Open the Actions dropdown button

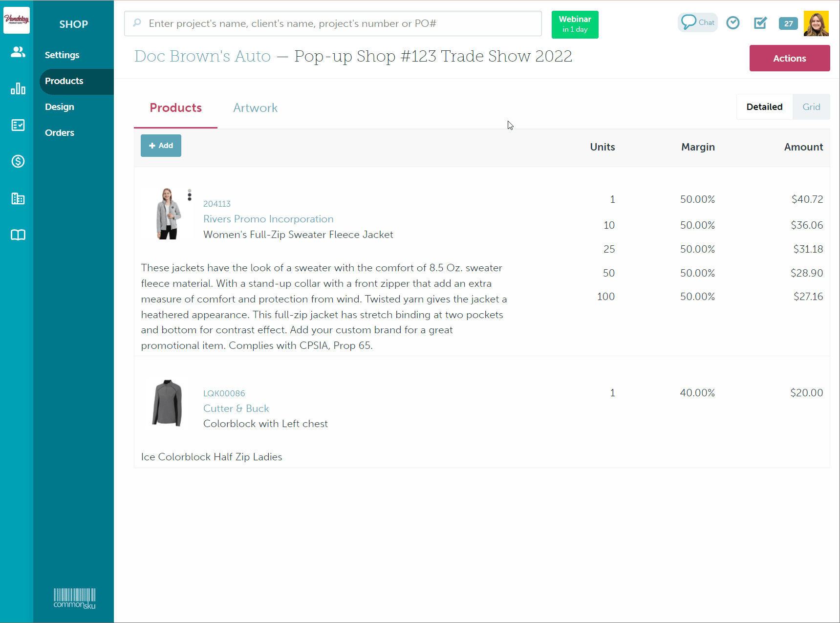pos(789,58)
